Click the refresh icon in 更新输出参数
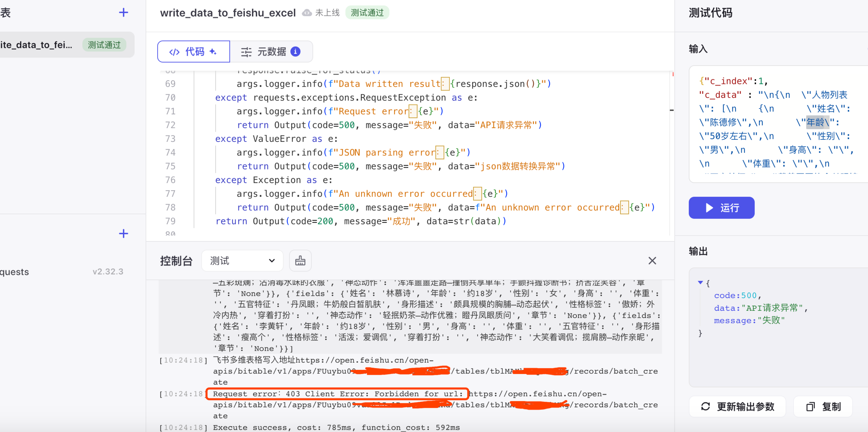 (x=705, y=407)
